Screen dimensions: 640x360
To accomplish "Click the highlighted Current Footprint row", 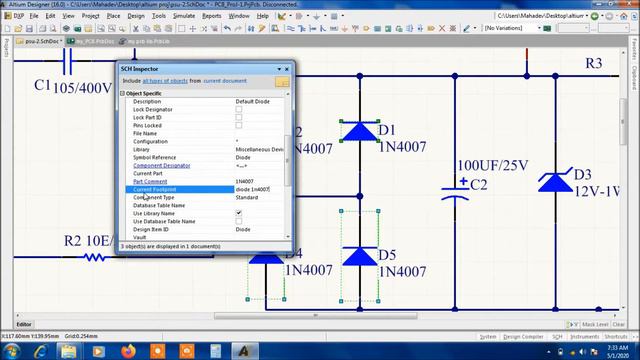I will click(x=180, y=189).
